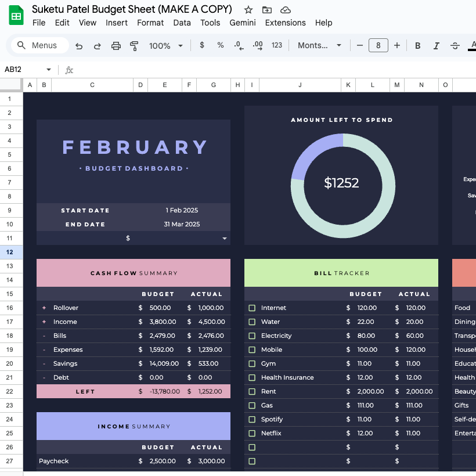Image resolution: width=476 pixels, height=476 pixels.
Task: Mark the Netflix bill as paid
Action: click(252, 434)
